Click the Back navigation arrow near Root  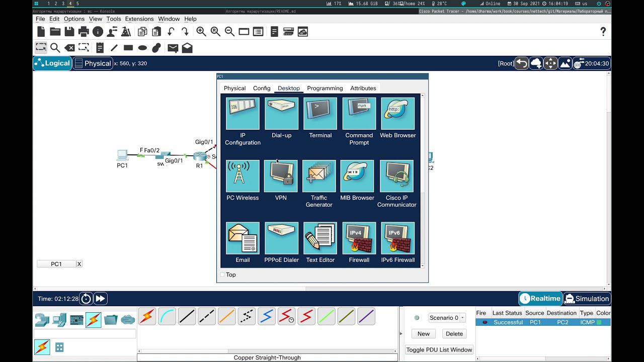522,63
